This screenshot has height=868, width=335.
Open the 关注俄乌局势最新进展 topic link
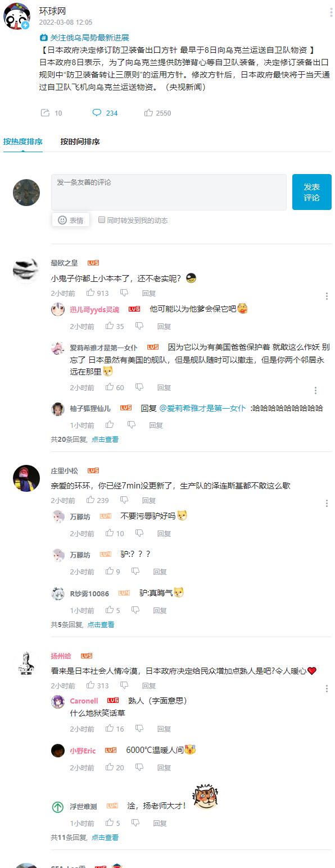[x=84, y=38]
